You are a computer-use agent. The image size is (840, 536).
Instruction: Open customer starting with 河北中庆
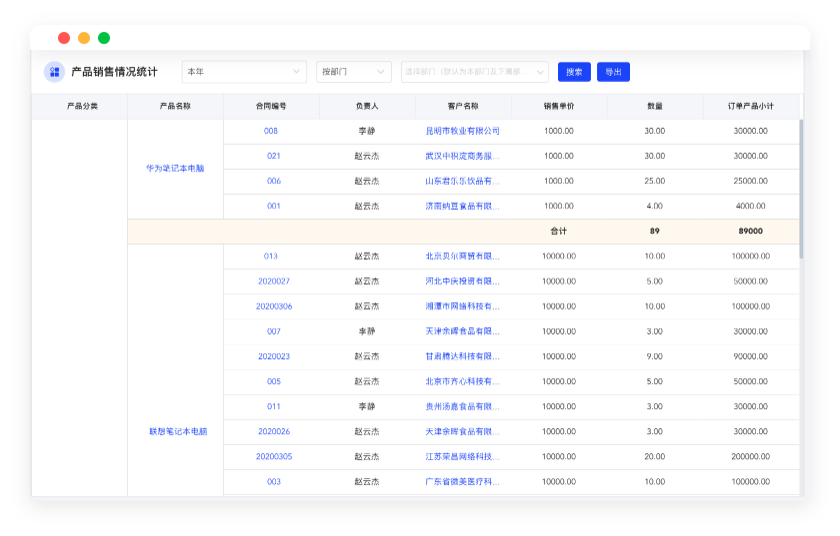pos(462,281)
